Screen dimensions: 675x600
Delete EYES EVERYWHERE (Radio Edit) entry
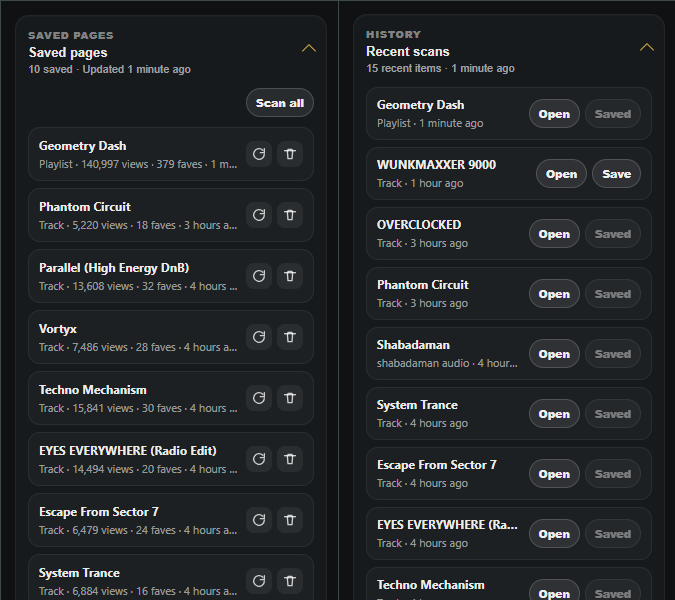[290, 459]
